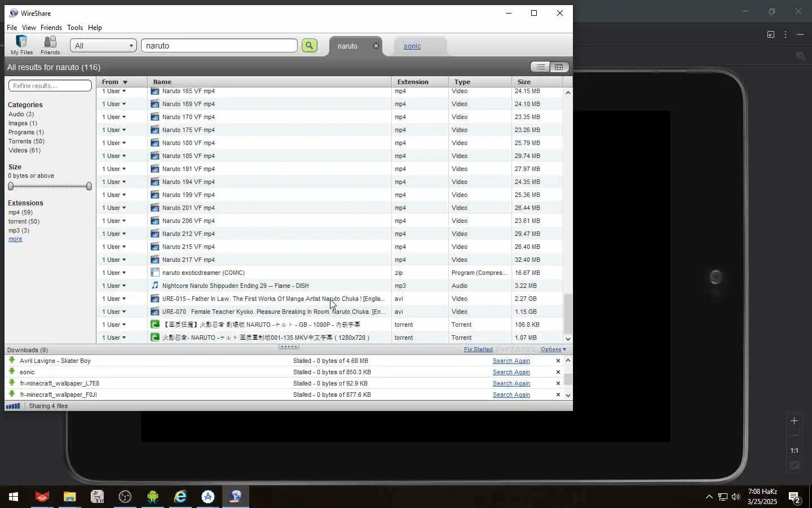
Task: Sort results by Extension column header
Action: pyautogui.click(x=420, y=82)
